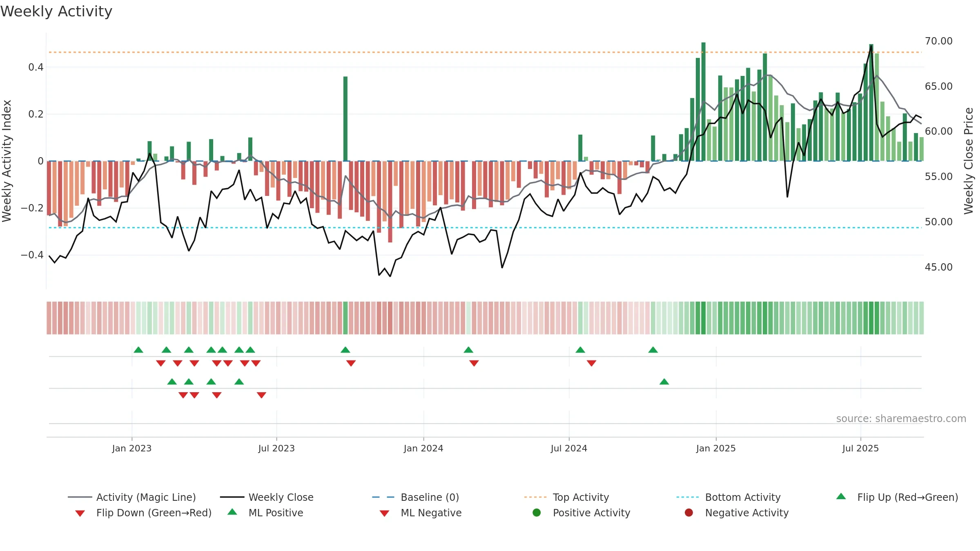Toggle the Baseline (0) legend entry
The width and height of the screenshot is (980, 551).
[x=416, y=497]
